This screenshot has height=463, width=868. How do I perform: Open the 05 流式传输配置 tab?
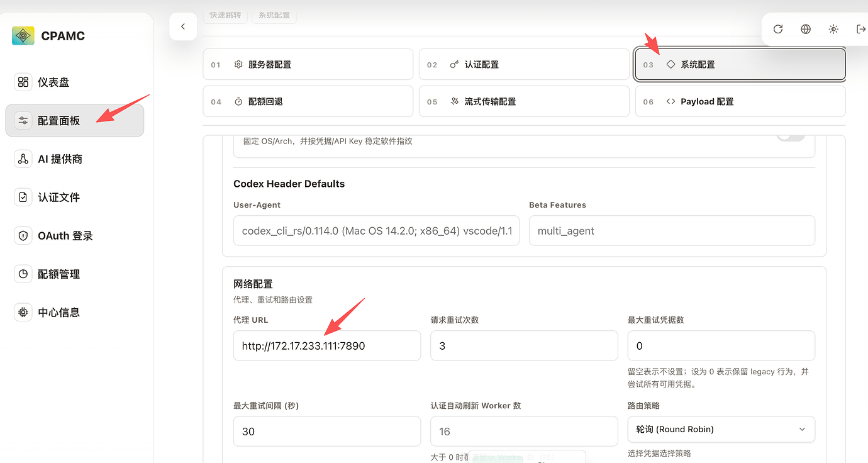[524, 101]
